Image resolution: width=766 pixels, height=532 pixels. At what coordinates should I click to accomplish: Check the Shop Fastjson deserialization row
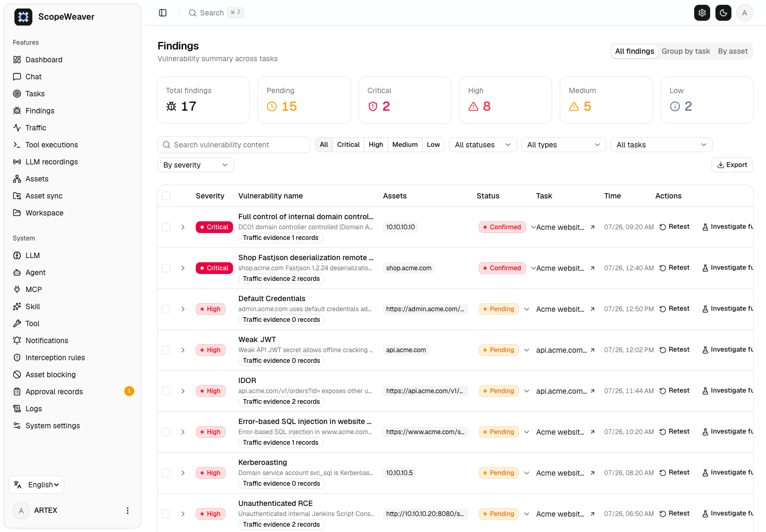(166, 268)
